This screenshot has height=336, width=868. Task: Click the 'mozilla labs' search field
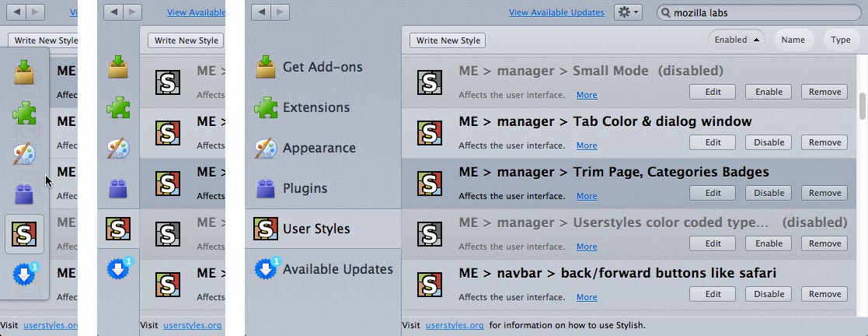point(758,12)
